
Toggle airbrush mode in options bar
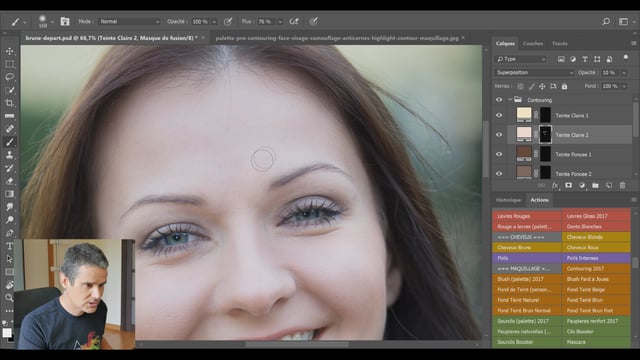tap(294, 22)
